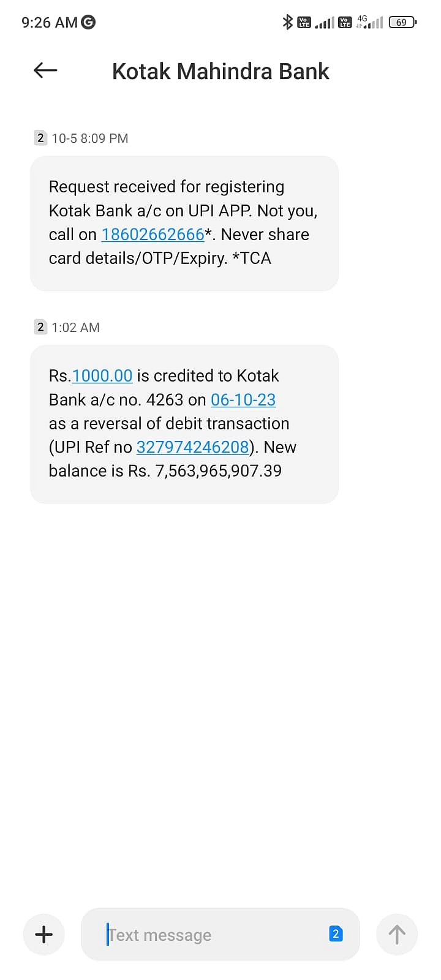Tap the first VoLTE status icon
441x980 pixels.
click(x=304, y=23)
